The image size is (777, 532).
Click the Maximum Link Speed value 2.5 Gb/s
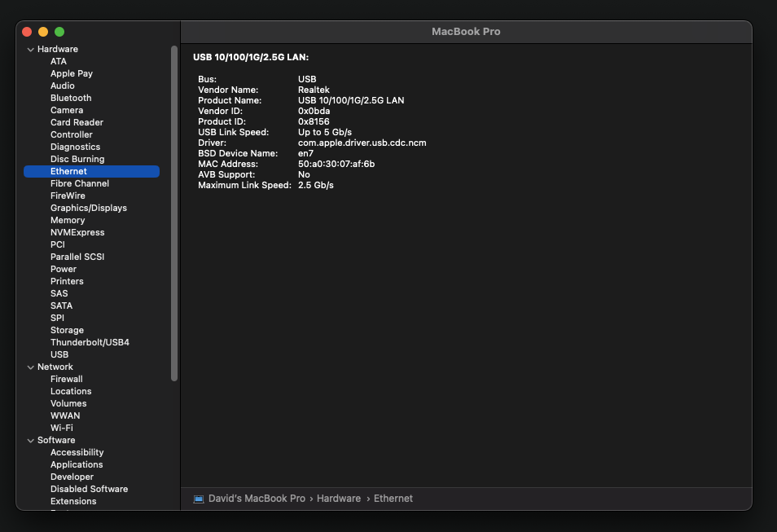[316, 186]
